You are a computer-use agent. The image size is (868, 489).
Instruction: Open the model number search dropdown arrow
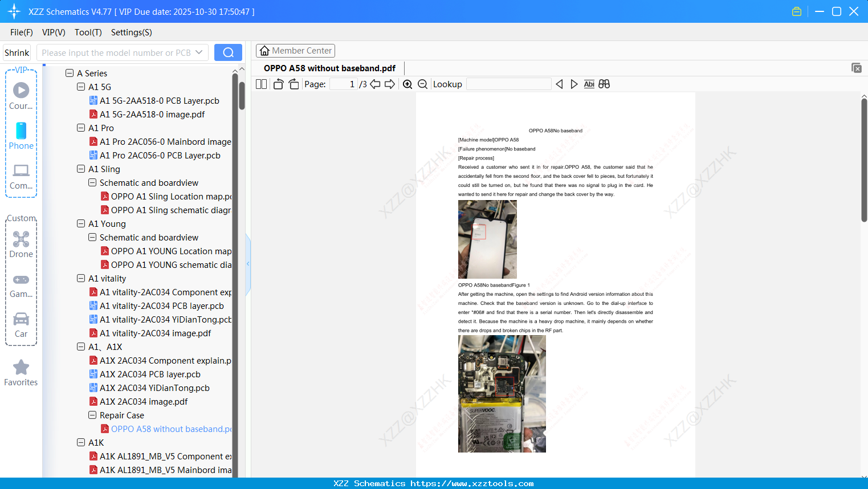pos(199,52)
